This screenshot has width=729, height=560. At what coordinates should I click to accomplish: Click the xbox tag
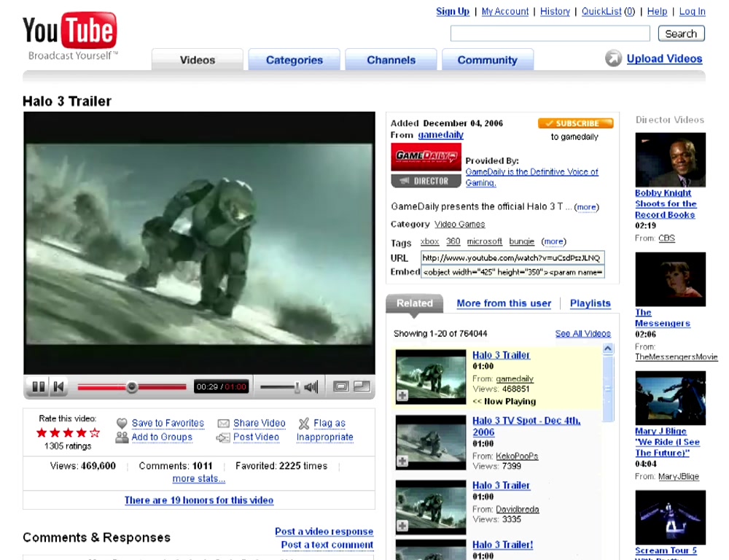pos(429,241)
